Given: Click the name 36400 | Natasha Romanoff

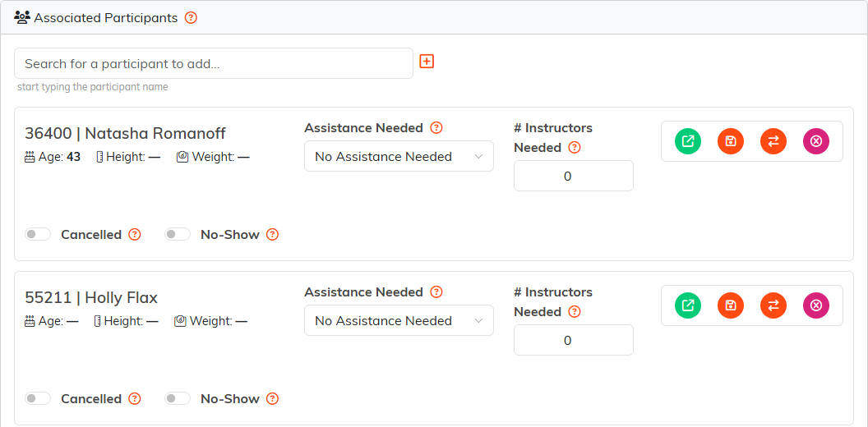Looking at the screenshot, I should coord(125,133).
